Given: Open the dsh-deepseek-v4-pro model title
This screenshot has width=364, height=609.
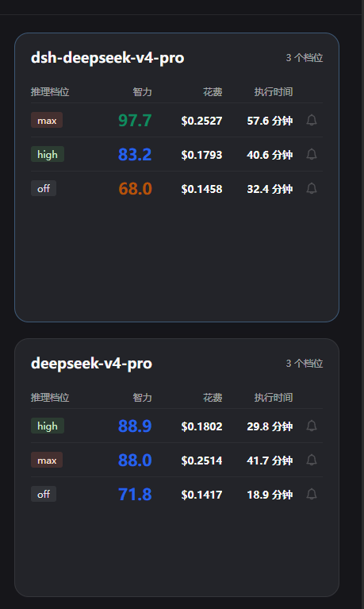Looking at the screenshot, I should point(108,58).
